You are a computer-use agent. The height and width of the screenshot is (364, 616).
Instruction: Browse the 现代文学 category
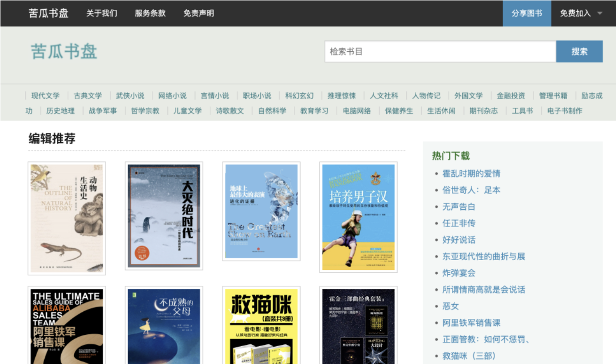coord(46,95)
